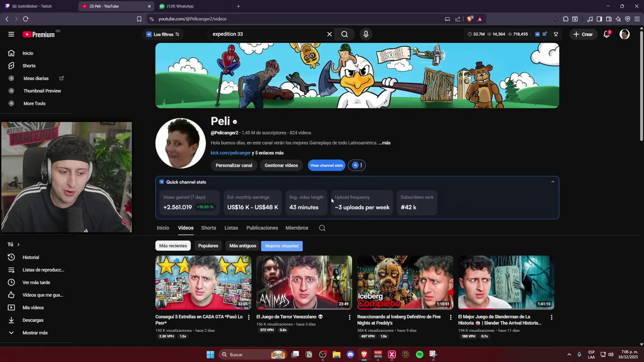Click the channel search magnifier icon
Viewport: 644px width, 362px height.
[322, 228]
